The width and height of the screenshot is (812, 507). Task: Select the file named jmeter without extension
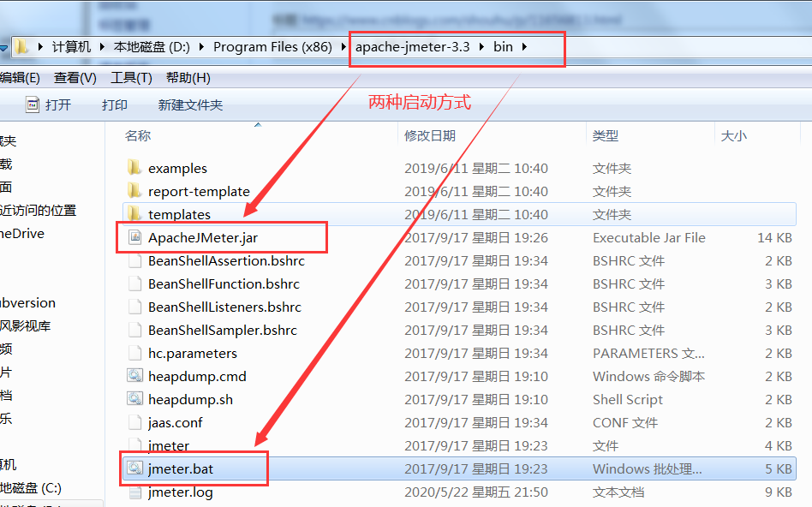[169, 445]
